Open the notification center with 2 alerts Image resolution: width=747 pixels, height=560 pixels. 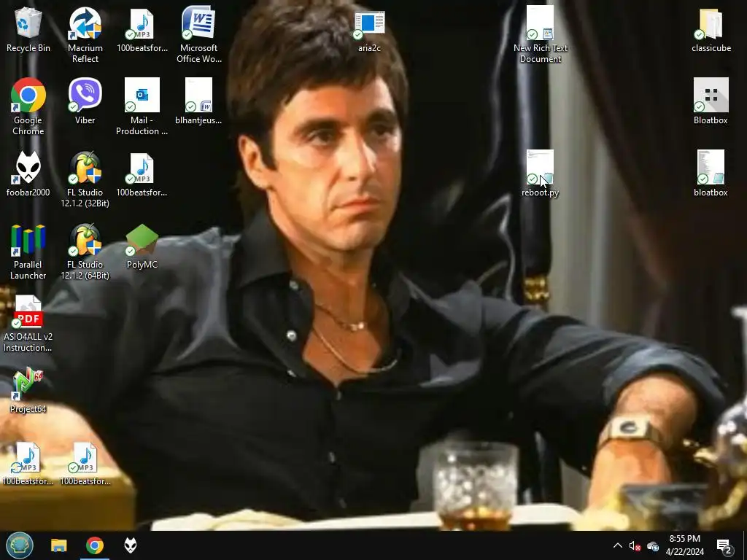tap(724, 546)
